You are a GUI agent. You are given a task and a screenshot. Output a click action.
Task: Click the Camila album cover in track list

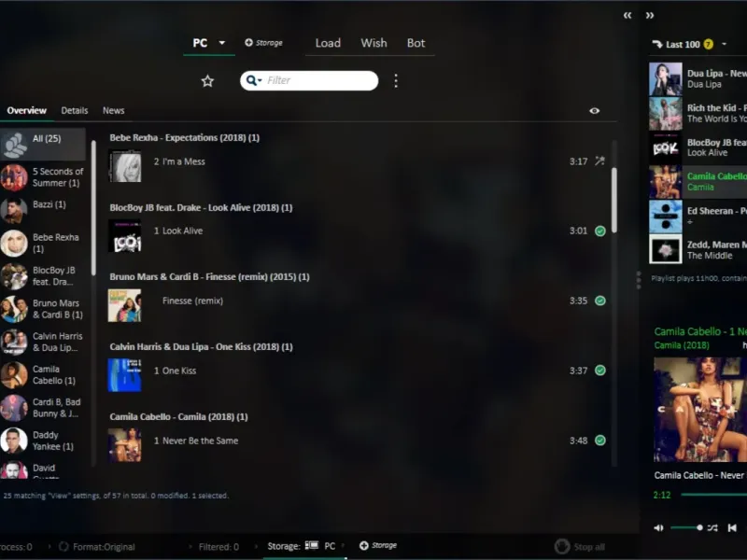pos(125,445)
